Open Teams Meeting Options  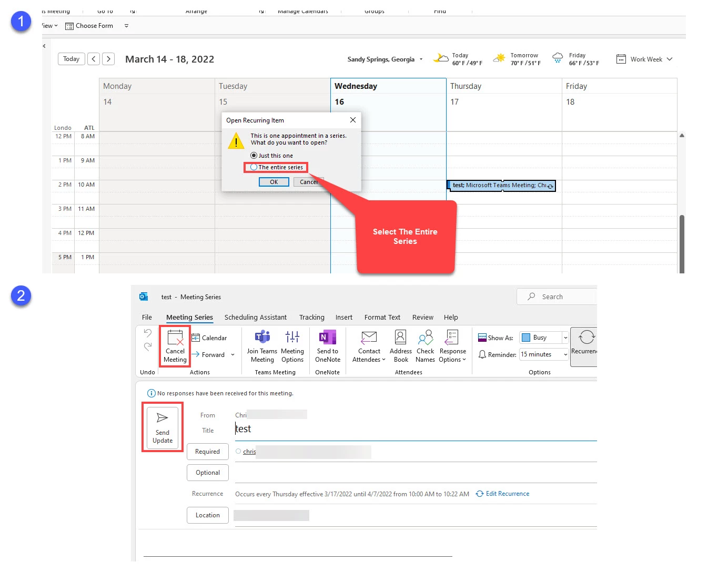pos(292,346)
